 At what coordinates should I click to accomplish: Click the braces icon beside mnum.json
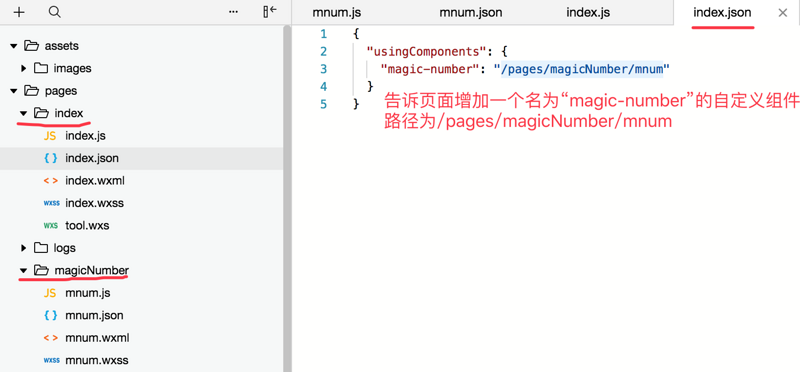tap(51, 315)
